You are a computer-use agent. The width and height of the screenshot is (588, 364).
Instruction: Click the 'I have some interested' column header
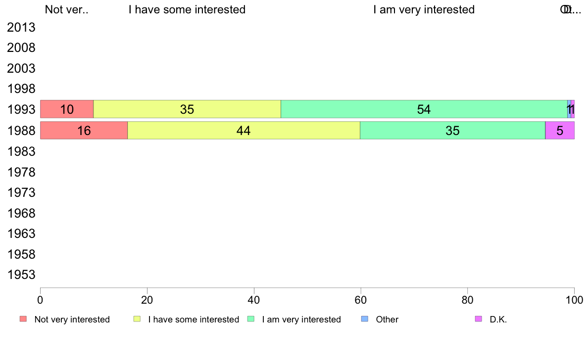pos(187,9)
